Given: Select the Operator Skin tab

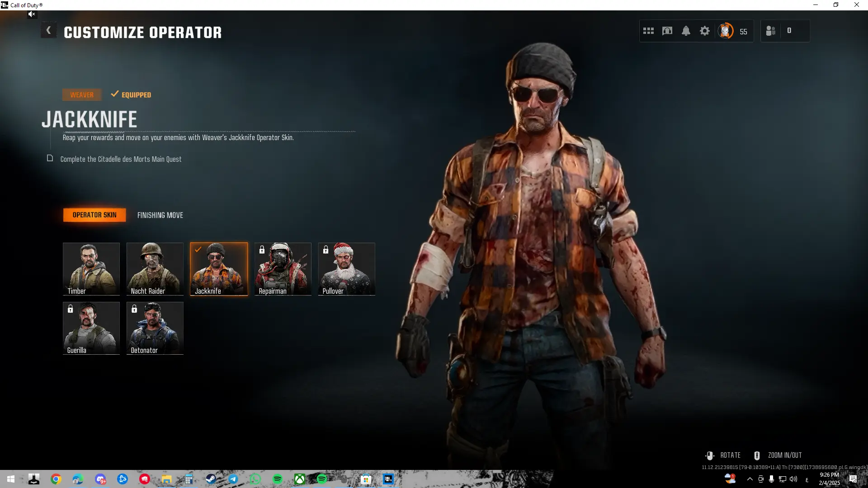Looking at the screenshot, I should (x=94, y=215).
